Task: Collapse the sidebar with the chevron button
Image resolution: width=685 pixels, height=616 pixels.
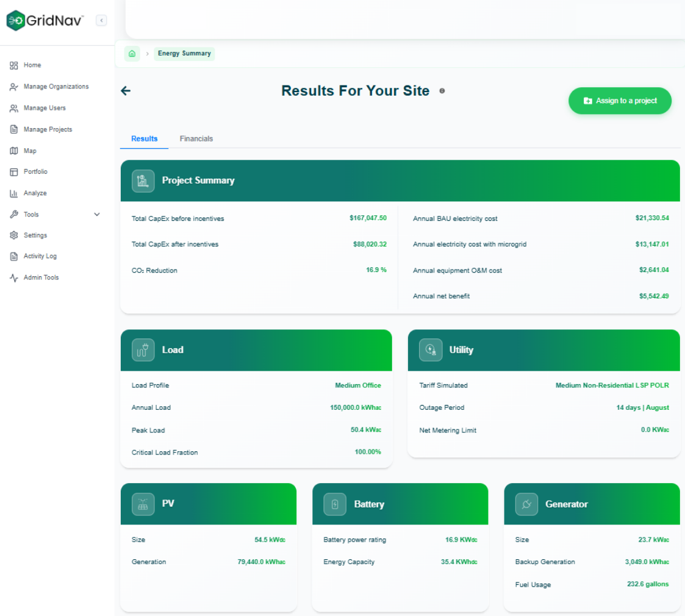Action: (101, 20)
